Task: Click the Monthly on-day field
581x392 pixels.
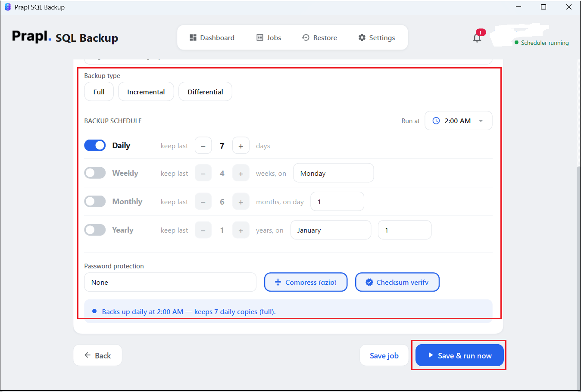Action: (x=337, y=202)
